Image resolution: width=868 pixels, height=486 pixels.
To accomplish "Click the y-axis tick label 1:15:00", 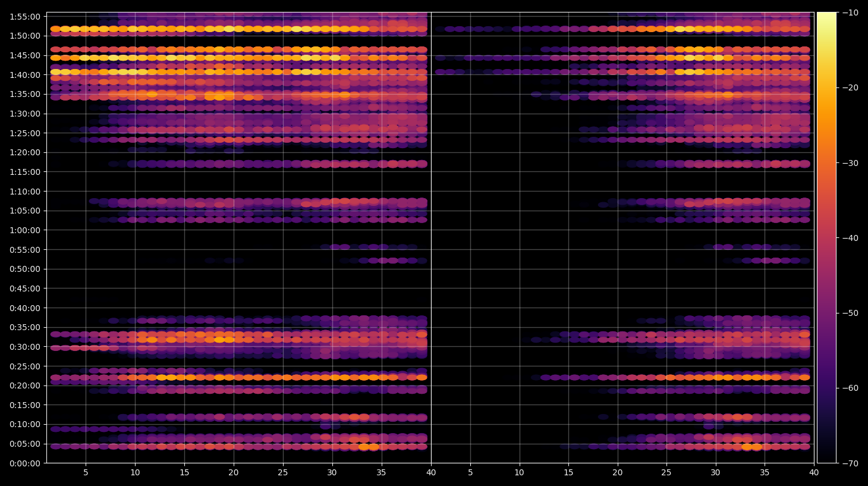I will click(x=25, y=172).
